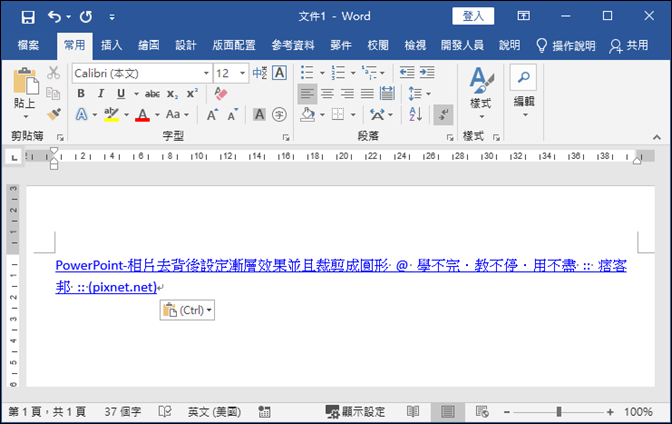
Task: Open the pasted PowerPoint pixnet hyperlink
Action: click(x=341, y=276)
